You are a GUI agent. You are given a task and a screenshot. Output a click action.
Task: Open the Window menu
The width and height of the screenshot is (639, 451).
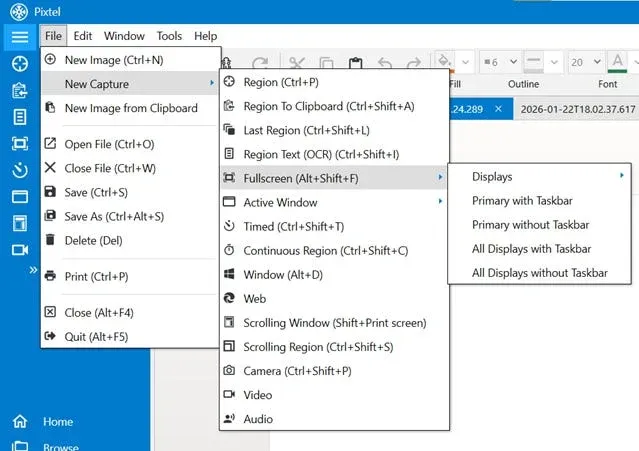point(124,36)
